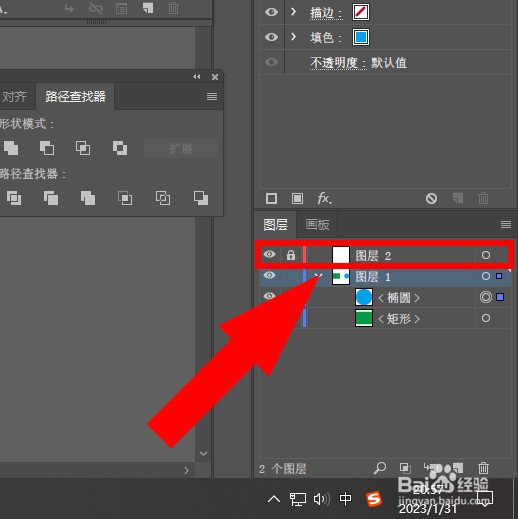Open the blue fill color swatch
The image size is (518, 519).
[x=361, y=37]
